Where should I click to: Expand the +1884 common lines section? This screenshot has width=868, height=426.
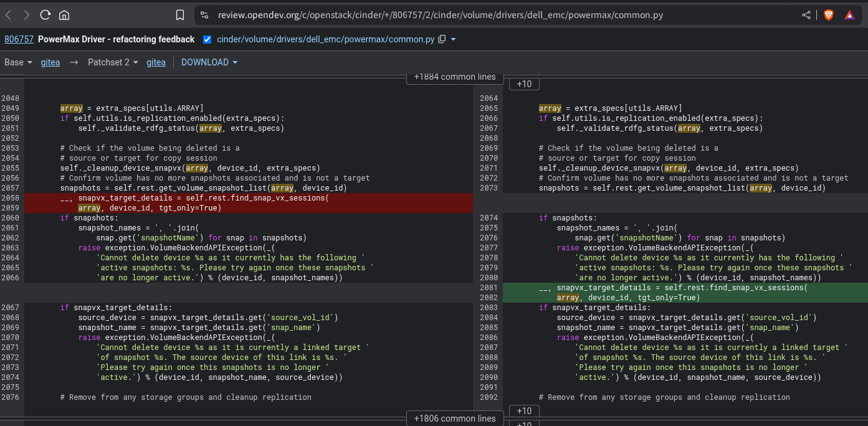point(454,77)
